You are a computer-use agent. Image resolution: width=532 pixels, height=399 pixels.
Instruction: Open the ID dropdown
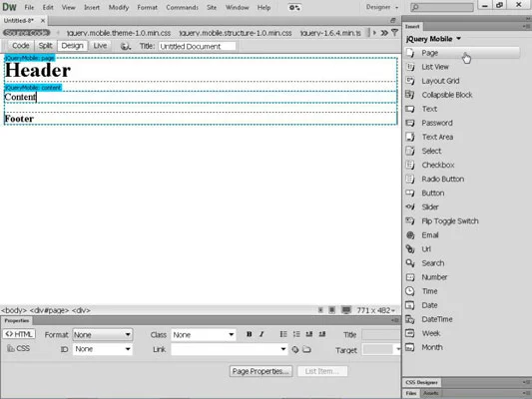tap(102, 349)
